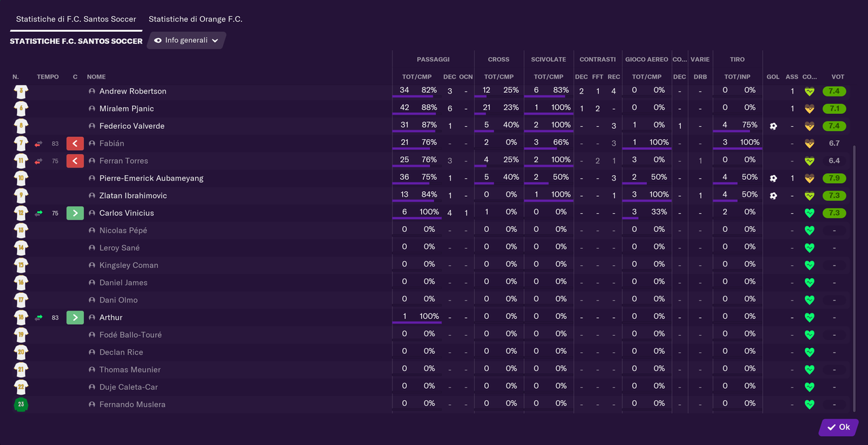Click Pjanic's 88% pass completion value

[429, 108]
